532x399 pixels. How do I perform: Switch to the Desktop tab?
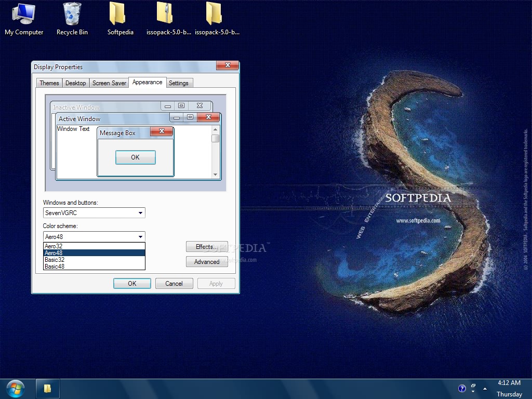[x=76, y=83]
